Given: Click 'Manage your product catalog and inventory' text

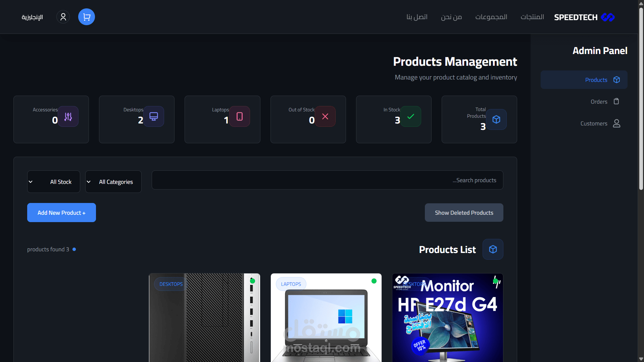Looking at the screenshot, I should click(456, 77).
